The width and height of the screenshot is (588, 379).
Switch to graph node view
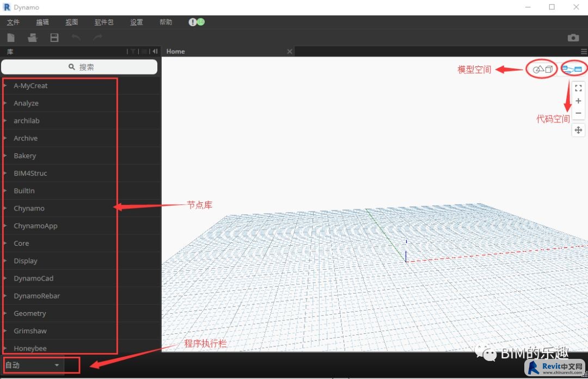click(x=572, y=69)
